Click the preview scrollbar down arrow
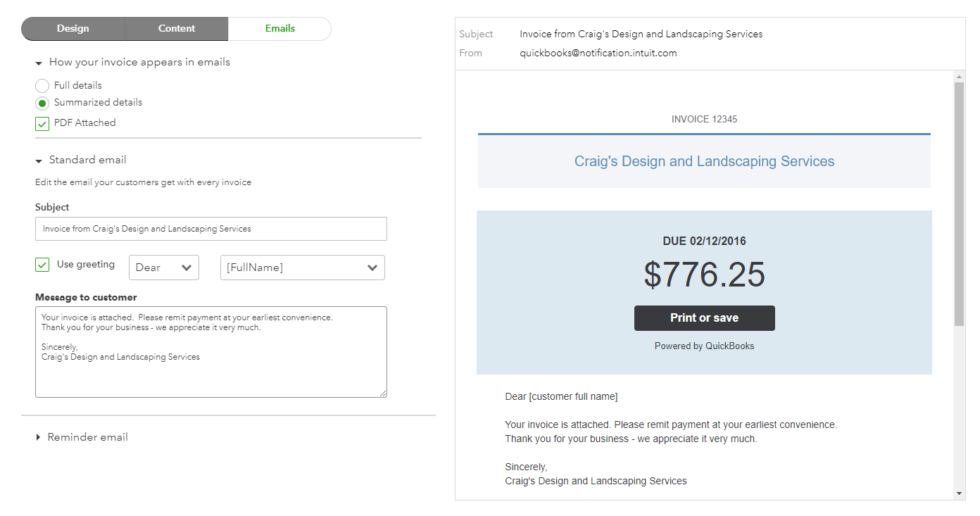980x516 pixels. 959,493
